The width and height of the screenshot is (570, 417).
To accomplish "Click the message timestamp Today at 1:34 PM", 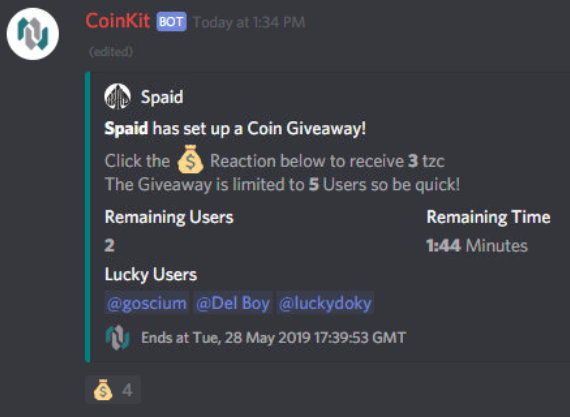I will 249,22.
